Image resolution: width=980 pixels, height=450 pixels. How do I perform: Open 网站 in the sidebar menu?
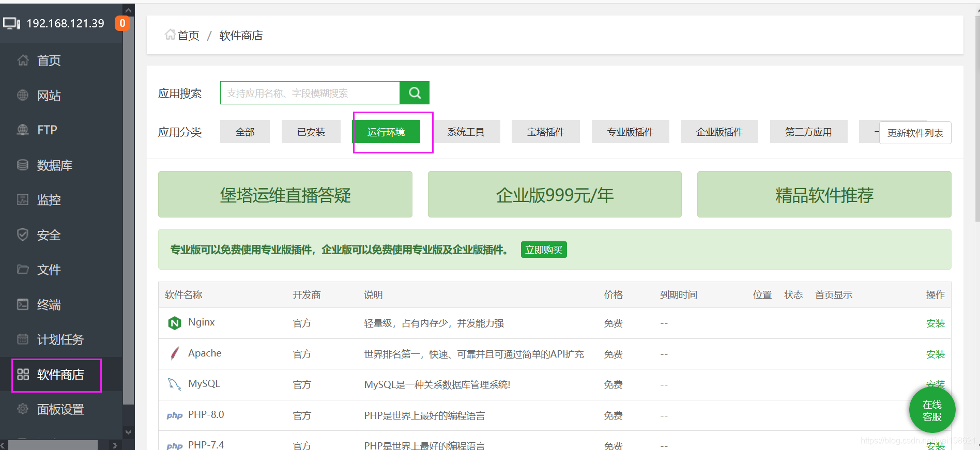tap(49, 95)
